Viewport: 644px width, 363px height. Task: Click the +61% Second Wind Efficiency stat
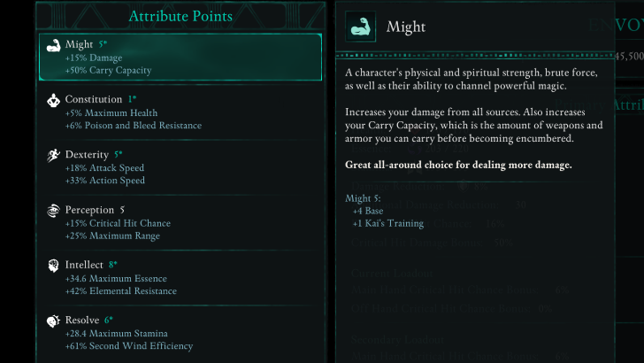pyautogui.click(x=128, y=346)
